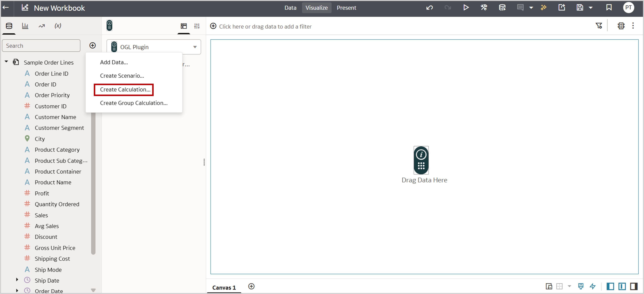Add a new canvas with plus button

[x=251, y=286]
